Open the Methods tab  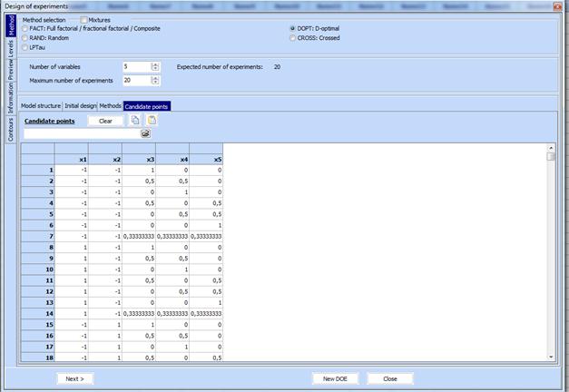tap(110, 106)
